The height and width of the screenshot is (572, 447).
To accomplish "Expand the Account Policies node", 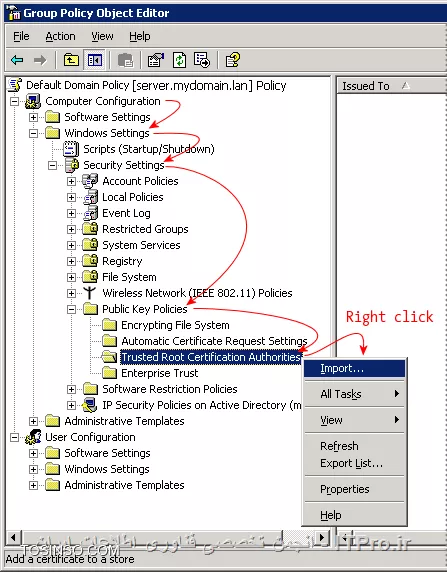I will coord(72,181).
